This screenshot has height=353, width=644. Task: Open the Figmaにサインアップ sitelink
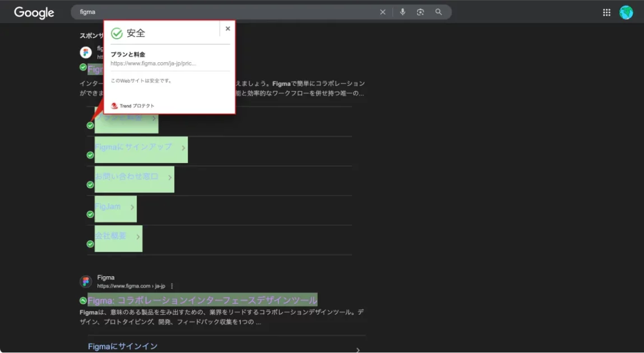tap(133, 147)
